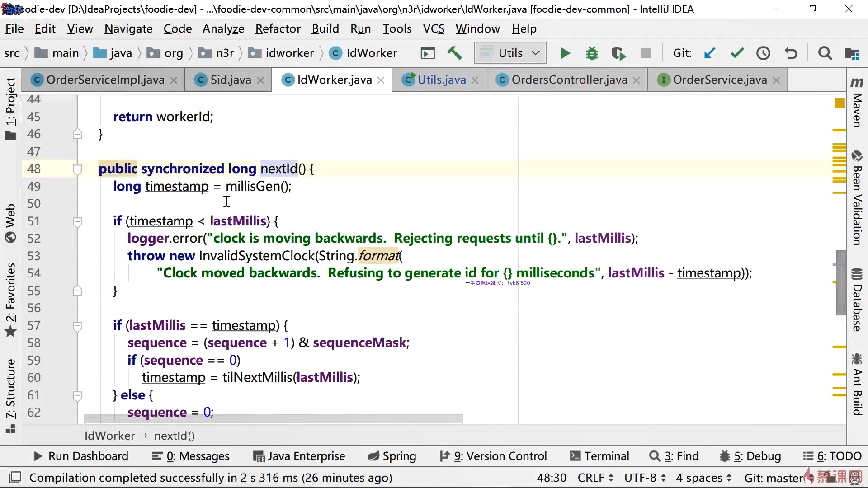Show Git history clock icon

pyautogui.click(x=763, y=53)
